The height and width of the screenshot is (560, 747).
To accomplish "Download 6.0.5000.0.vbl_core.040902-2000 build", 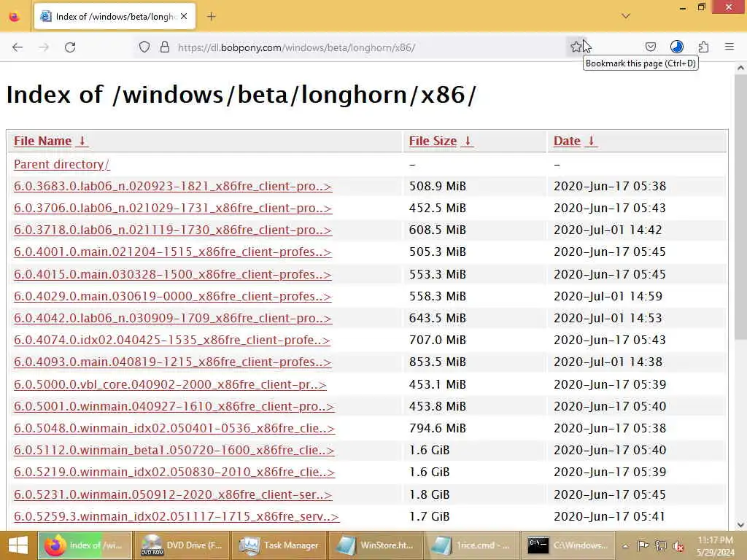I will 170,384.
